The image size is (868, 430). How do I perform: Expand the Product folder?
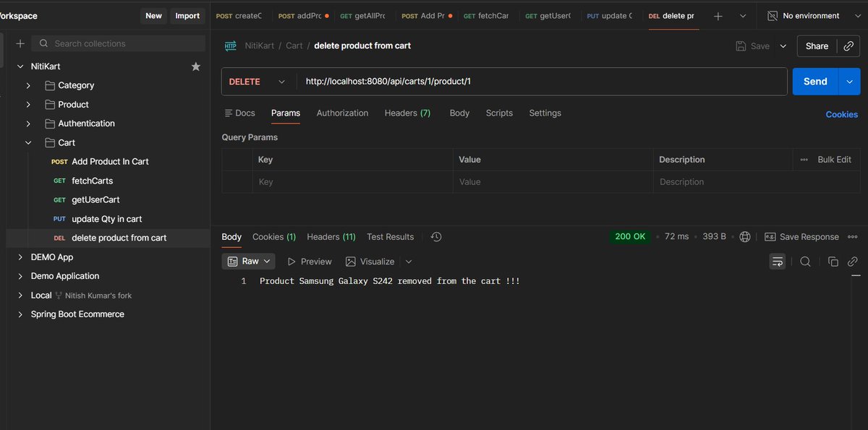click(x=28, y=105)
